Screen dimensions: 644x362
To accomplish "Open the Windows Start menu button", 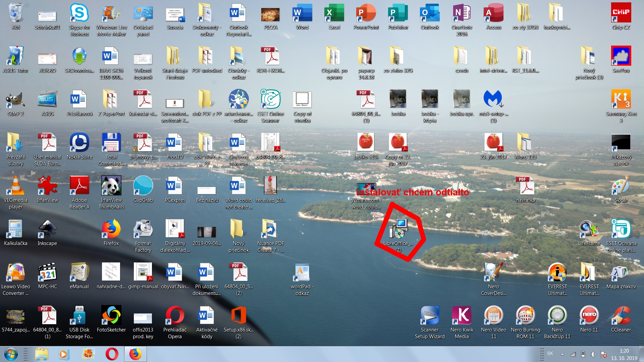I will pyautogui.click(x=11, y=354).
